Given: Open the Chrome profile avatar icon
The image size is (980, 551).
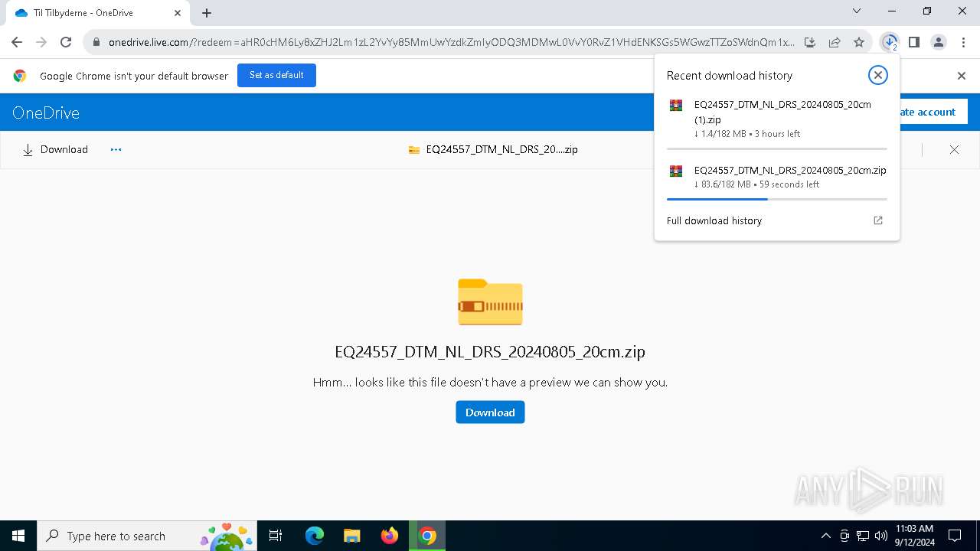Looking at the screenshot, I should tap(939, 42).
